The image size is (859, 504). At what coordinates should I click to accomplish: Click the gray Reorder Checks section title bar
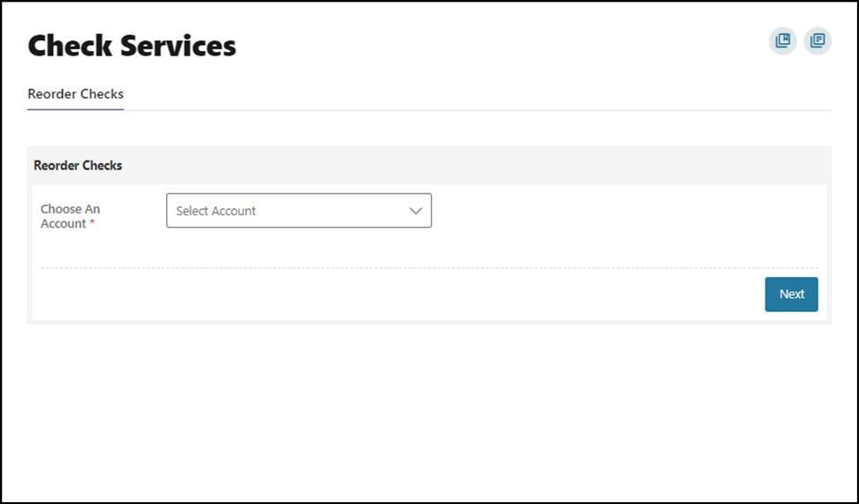pos(429,166)
